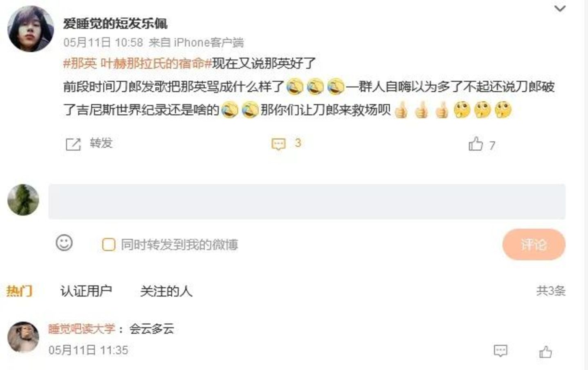588x370 pixels.
Task: Focus the comment text input box
Action: (x=307, y=201)
